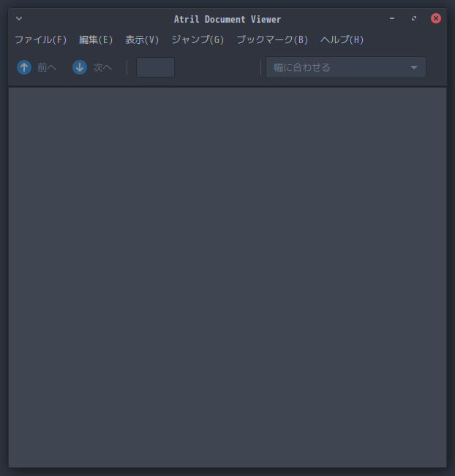Focus the page number input box
This screenshot has width=455, height=476.
(x=155, y=67)
